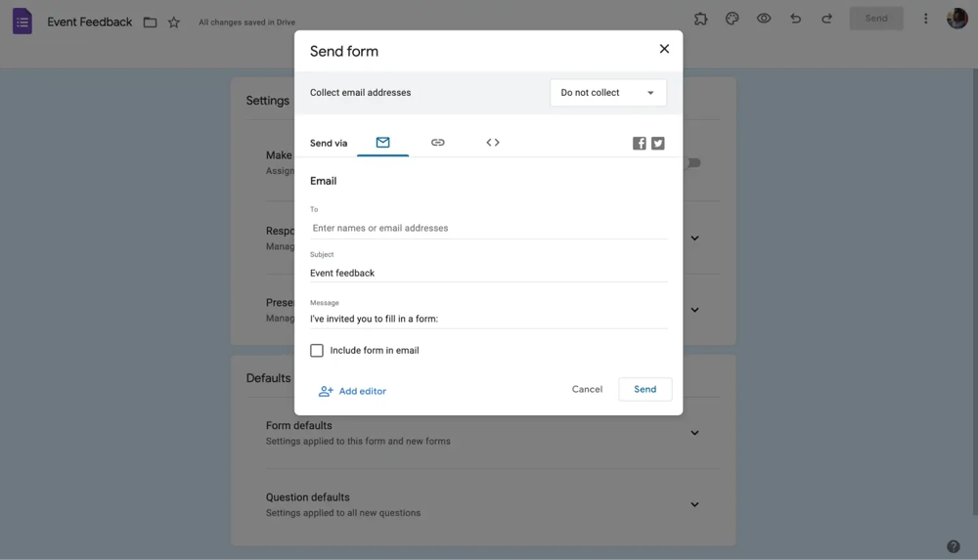Click the move to folder icon
This screenshot has width=978, height=560.
pyautogui.click(x=150, y=22)
